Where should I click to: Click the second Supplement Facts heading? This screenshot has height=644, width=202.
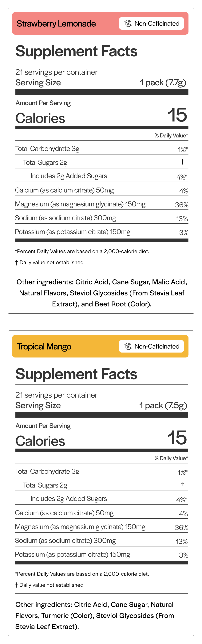point(76,374)
